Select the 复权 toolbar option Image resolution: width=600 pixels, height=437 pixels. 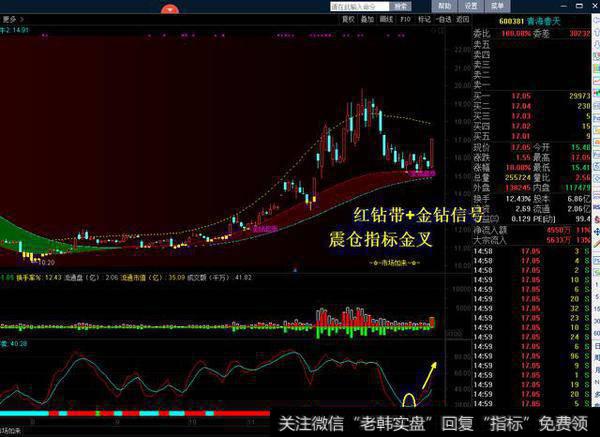348,18
